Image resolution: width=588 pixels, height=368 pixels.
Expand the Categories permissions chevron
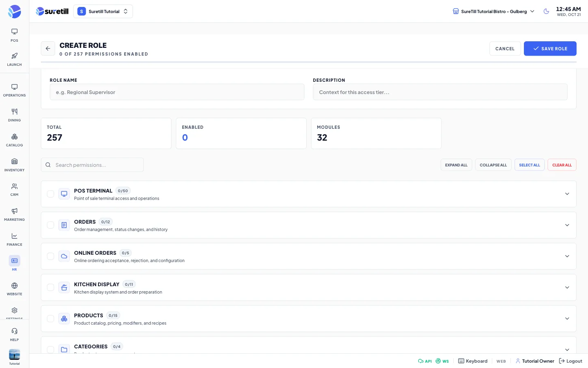tap(567, 350)
